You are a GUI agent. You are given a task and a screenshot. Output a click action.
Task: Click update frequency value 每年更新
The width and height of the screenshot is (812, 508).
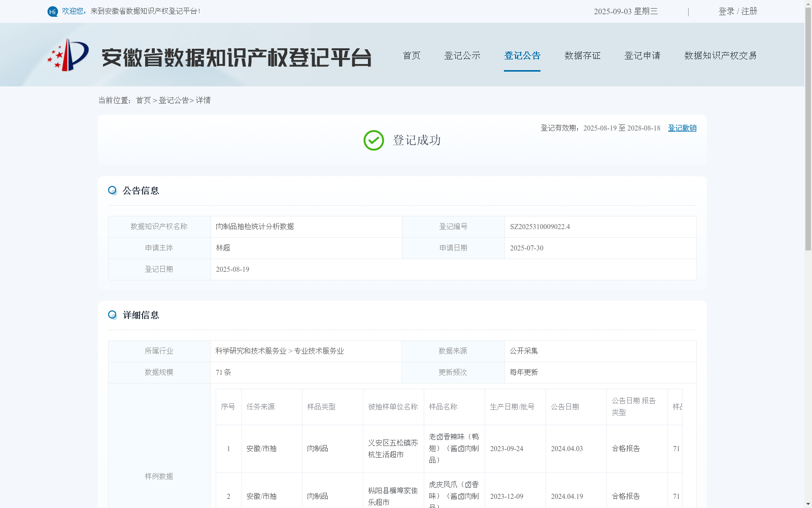coord(524,372)
